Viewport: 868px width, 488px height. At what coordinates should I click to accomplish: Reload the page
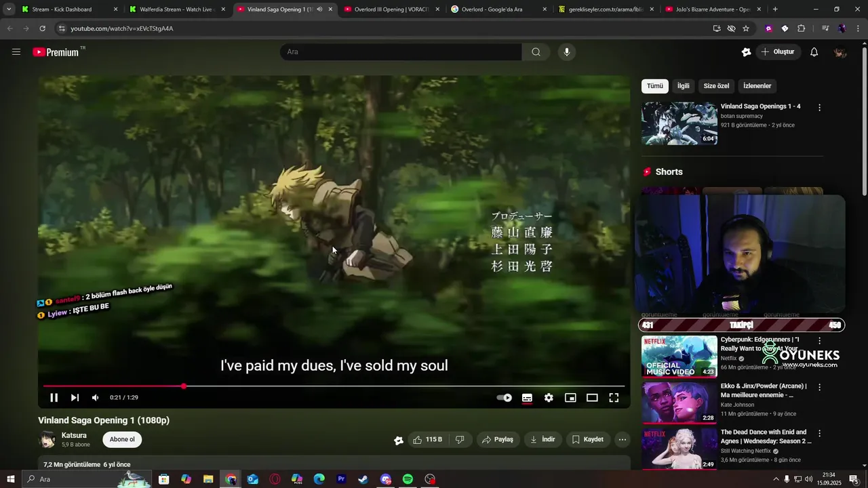pyautogui.click(x=42, y=28)
